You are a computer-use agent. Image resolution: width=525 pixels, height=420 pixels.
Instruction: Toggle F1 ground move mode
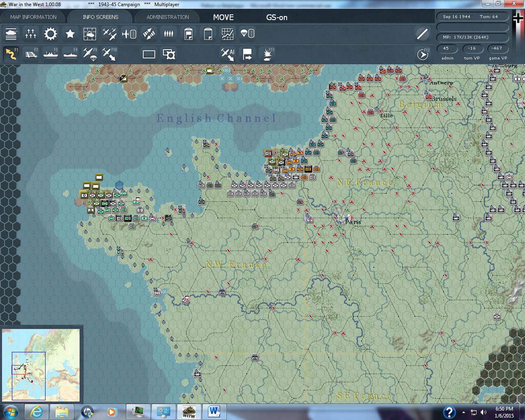11,54
